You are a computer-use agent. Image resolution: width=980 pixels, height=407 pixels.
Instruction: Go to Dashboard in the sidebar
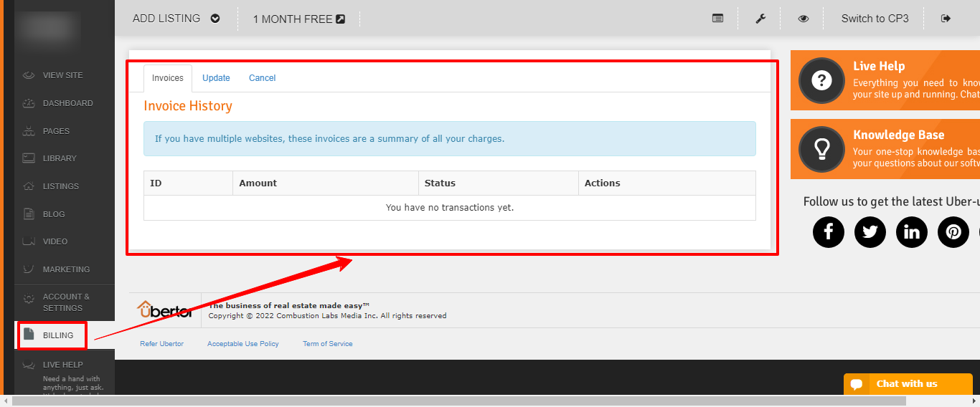[x=67, y=103]
